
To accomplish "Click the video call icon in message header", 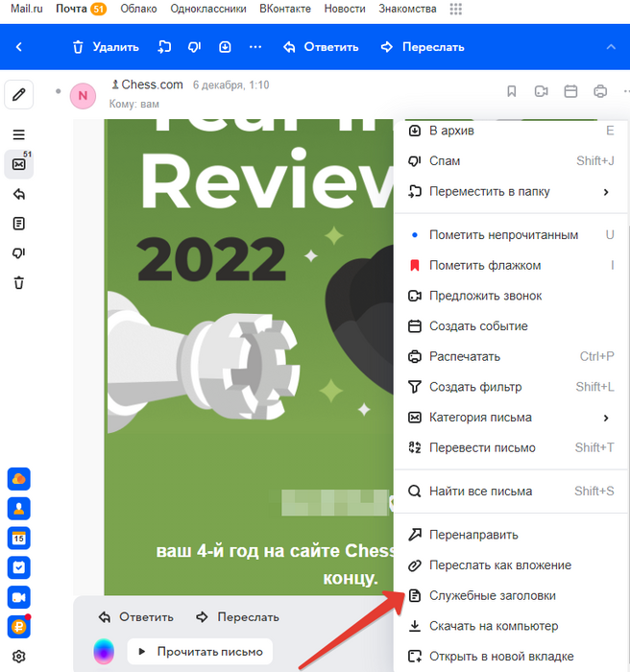I will 541,91.
